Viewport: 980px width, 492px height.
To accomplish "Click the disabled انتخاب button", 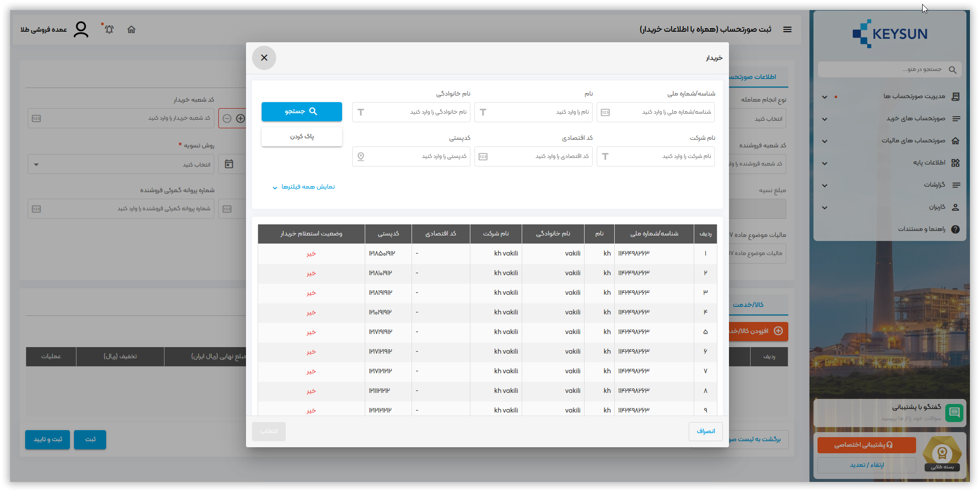I will 269,432.
